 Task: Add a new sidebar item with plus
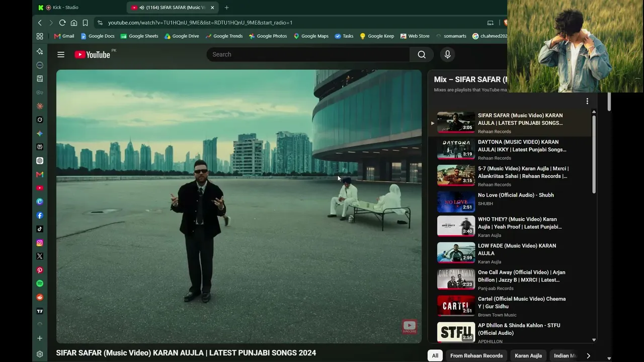tap(40, 338)
